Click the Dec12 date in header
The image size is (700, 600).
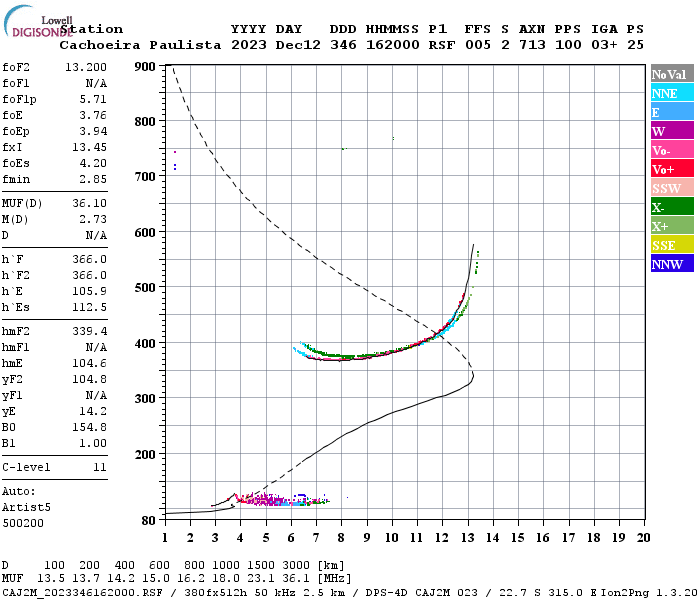click(298, 45)
